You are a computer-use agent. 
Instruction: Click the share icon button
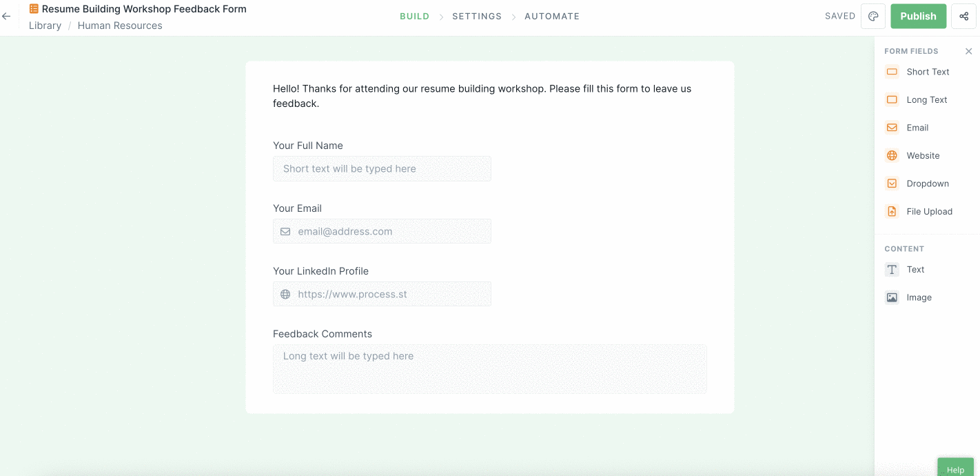coord(963,17)
